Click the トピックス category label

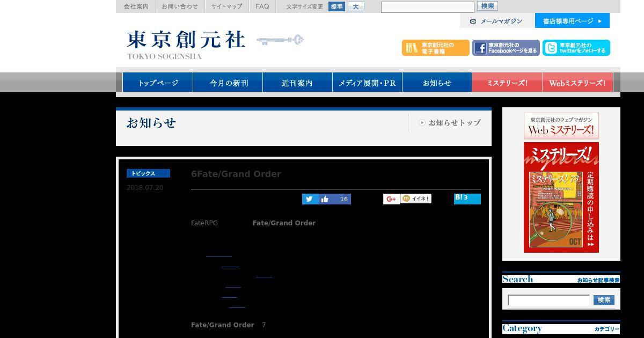[x=148, y=173]
